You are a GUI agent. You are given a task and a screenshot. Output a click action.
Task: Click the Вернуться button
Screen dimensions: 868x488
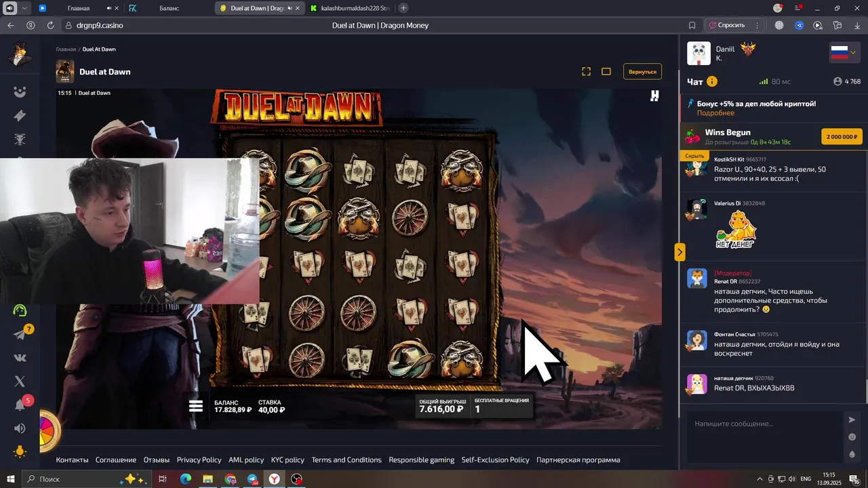pos(642,71)
